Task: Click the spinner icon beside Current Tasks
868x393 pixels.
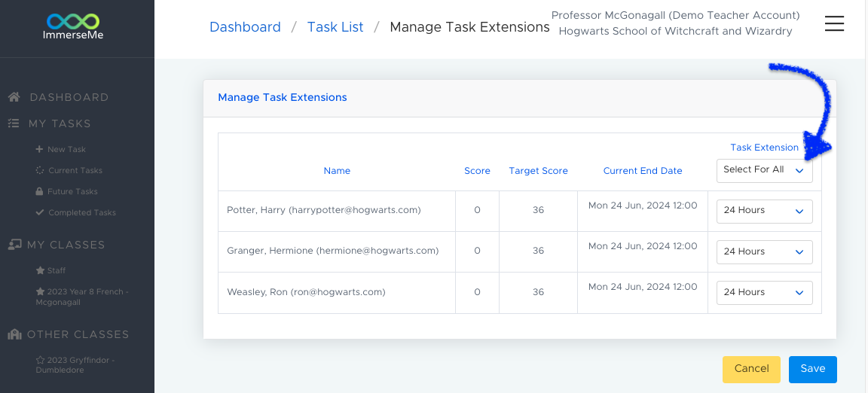Action: (x=40, y=170)
